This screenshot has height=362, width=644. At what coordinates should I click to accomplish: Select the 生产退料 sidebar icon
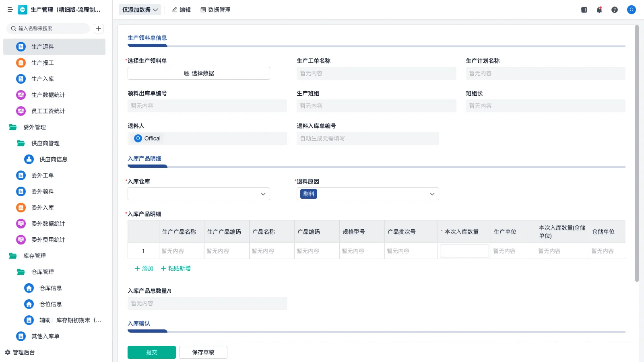click(x=21, y=46)
